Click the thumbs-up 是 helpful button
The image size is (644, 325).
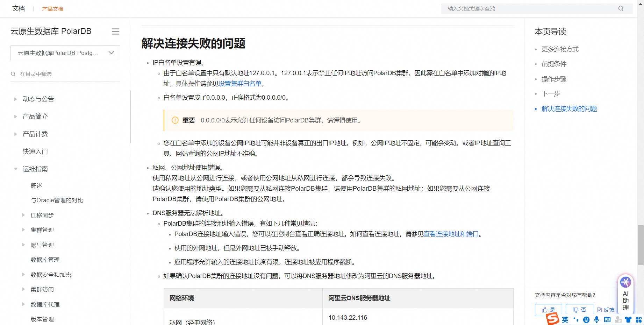[x=548, y=310]
